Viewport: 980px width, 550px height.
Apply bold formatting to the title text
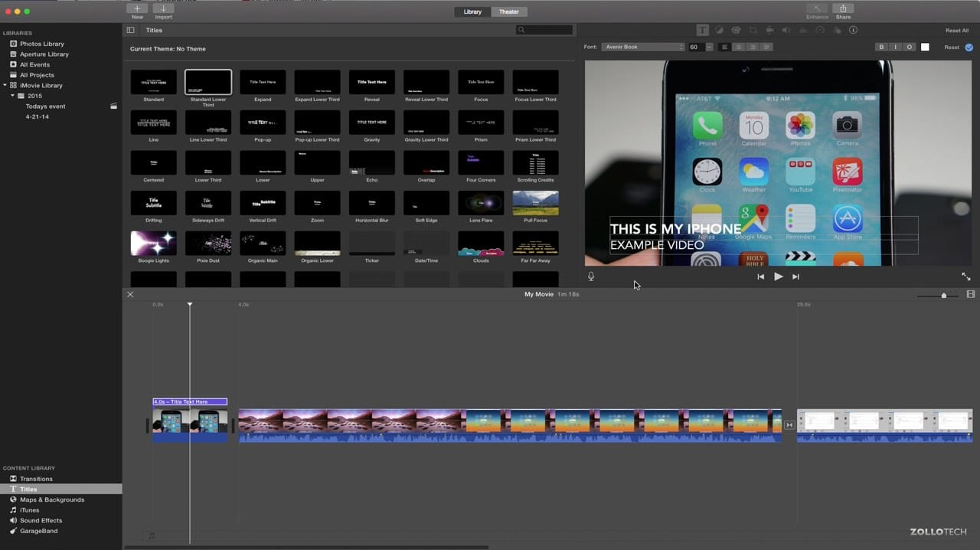pyautogui.click(x=880, y=47)
